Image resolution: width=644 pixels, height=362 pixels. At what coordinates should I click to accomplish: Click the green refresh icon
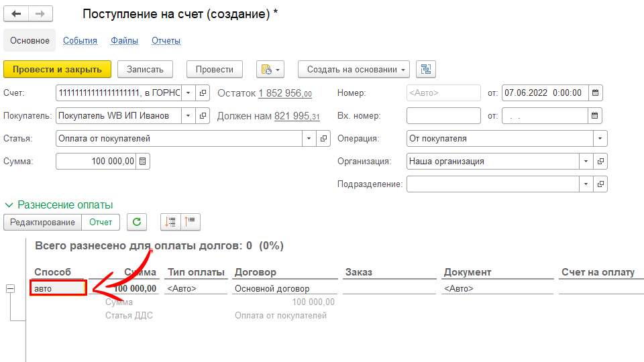pyautogui.click(x=136, y=222)
